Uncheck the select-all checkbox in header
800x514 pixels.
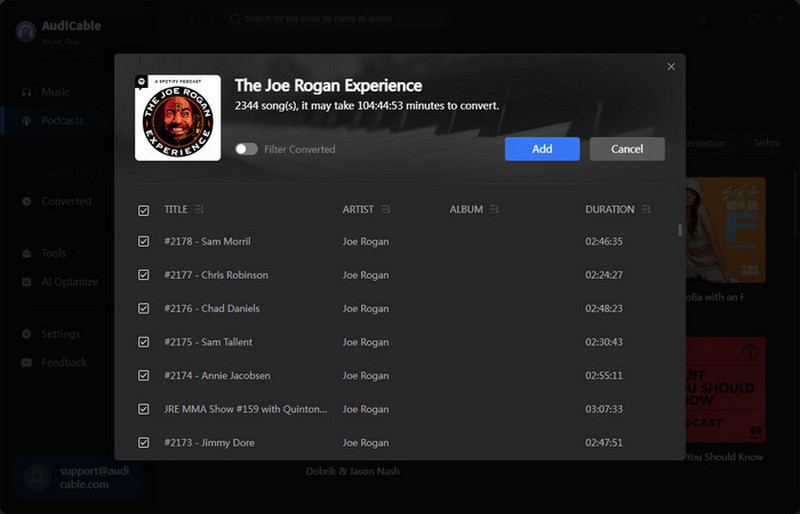pyautogui.click(x=144, y=210)
